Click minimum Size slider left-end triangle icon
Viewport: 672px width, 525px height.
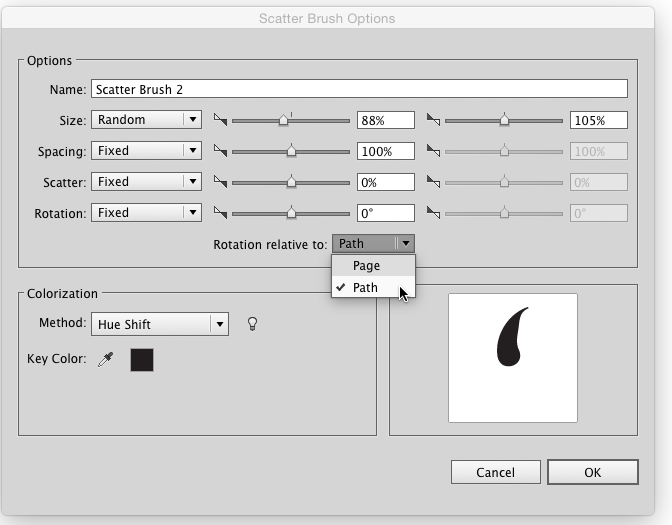(x=220, y=120)
